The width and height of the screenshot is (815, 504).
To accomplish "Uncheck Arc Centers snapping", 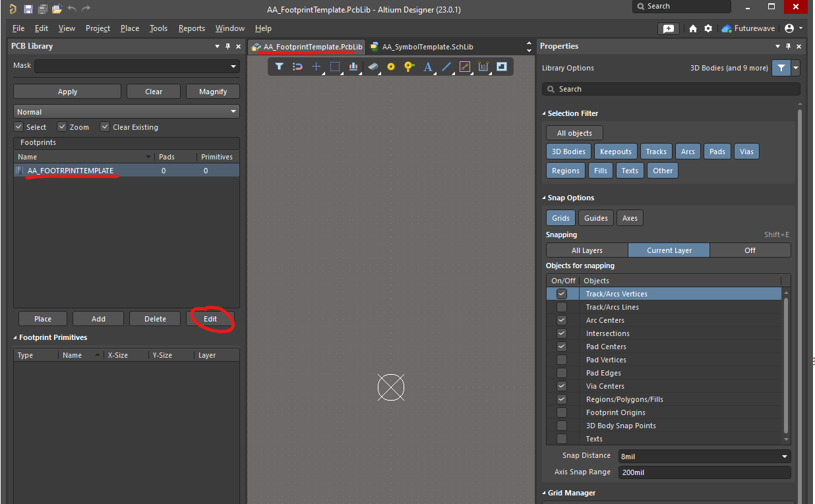I will tap(562, 320).
